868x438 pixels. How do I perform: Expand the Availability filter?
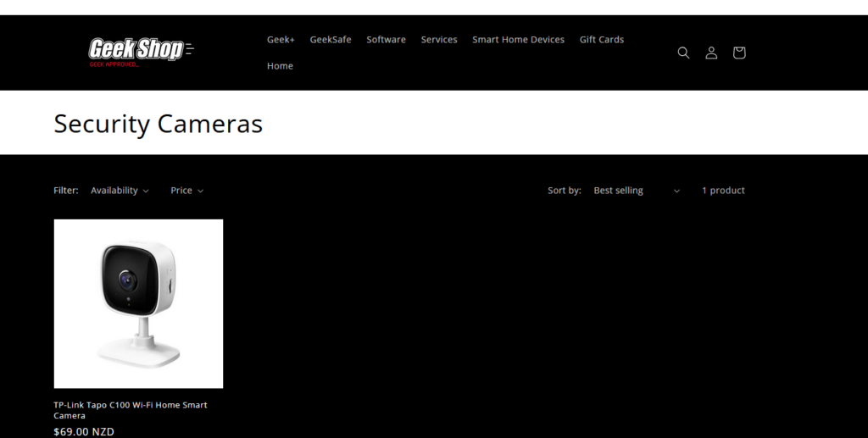(x=120, y=191)
